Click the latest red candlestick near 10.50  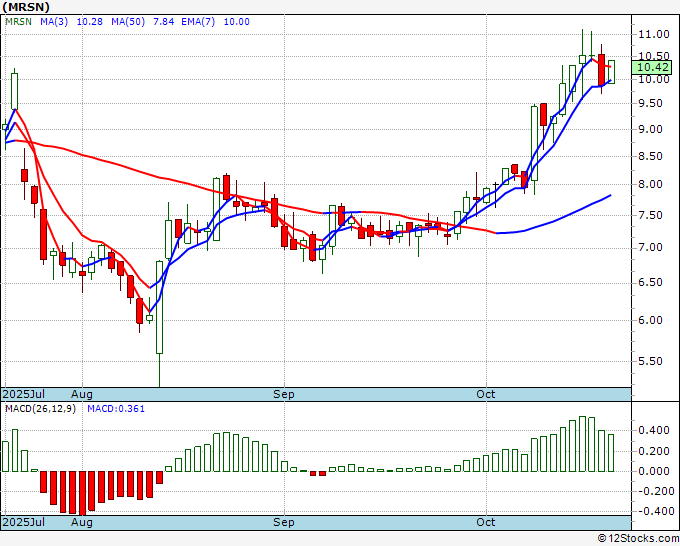pos(602,70)
